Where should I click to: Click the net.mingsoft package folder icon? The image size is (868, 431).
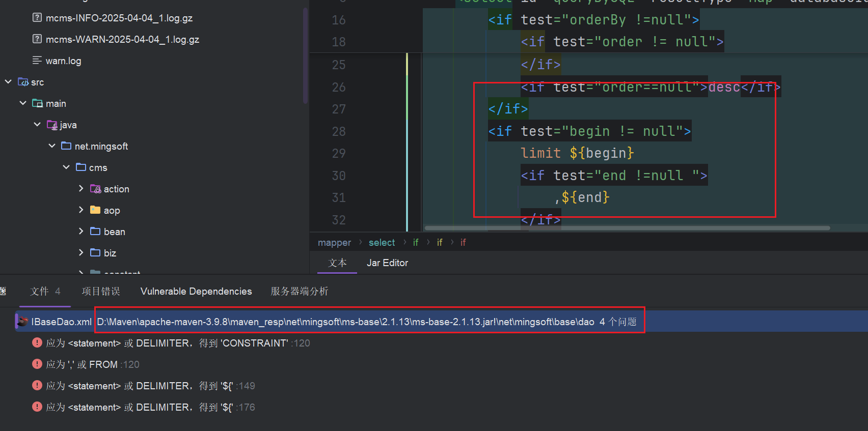point(66,146)
